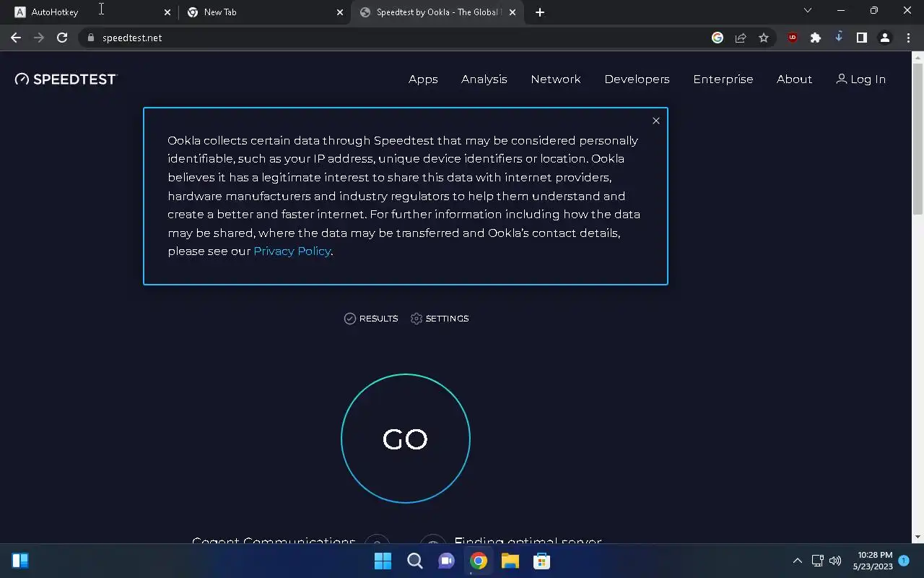
Task: Open the Chrome three-dot menu
Action: [907, 38]
